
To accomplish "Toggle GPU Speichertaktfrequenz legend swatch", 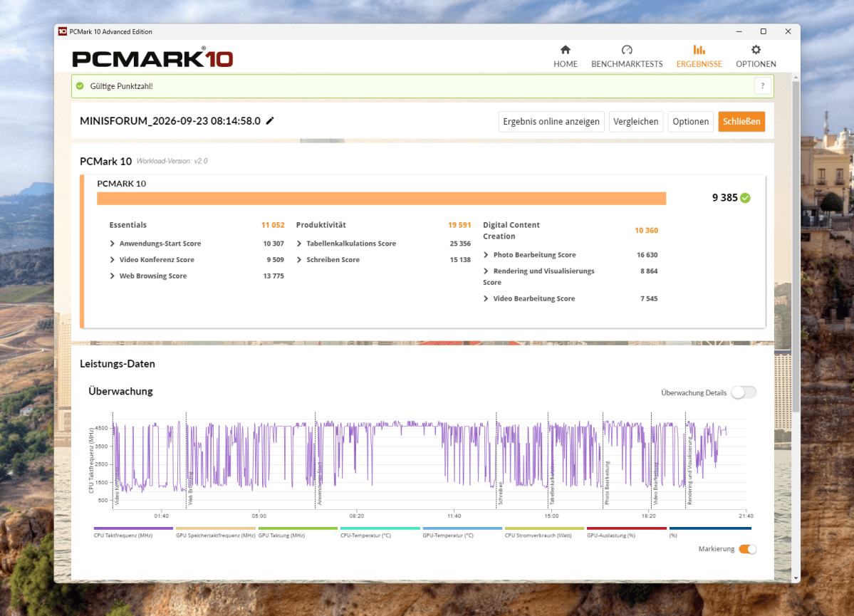I will pos(216,528).
